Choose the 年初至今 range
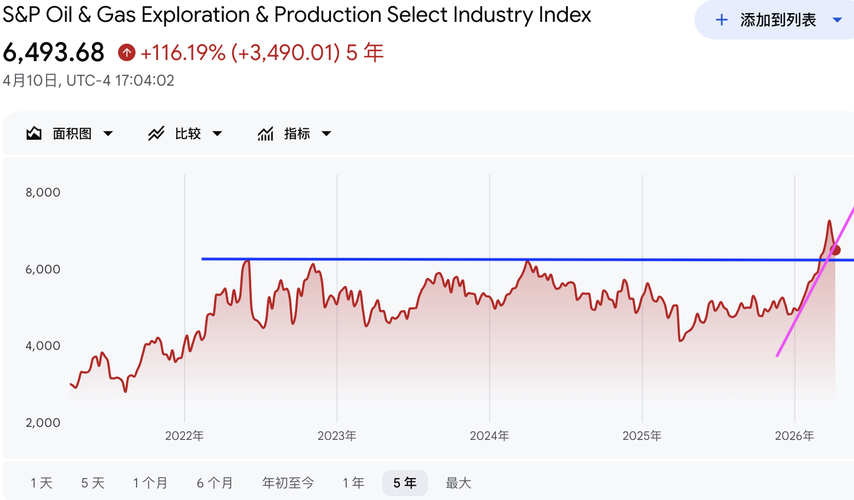 point(287,483)
